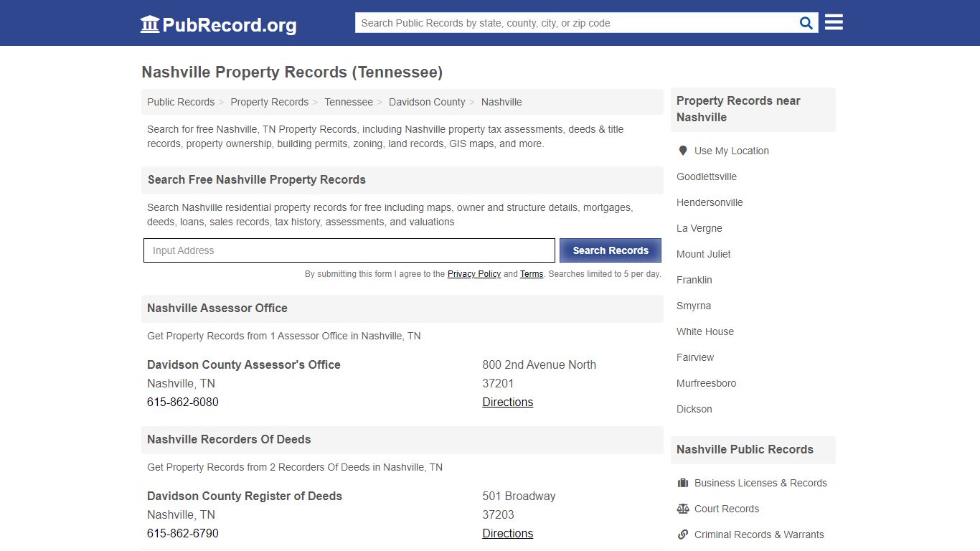Open the PubRecord.org logo home link
This screenshot has width=980, height=551.
click(x=218, y=24)
